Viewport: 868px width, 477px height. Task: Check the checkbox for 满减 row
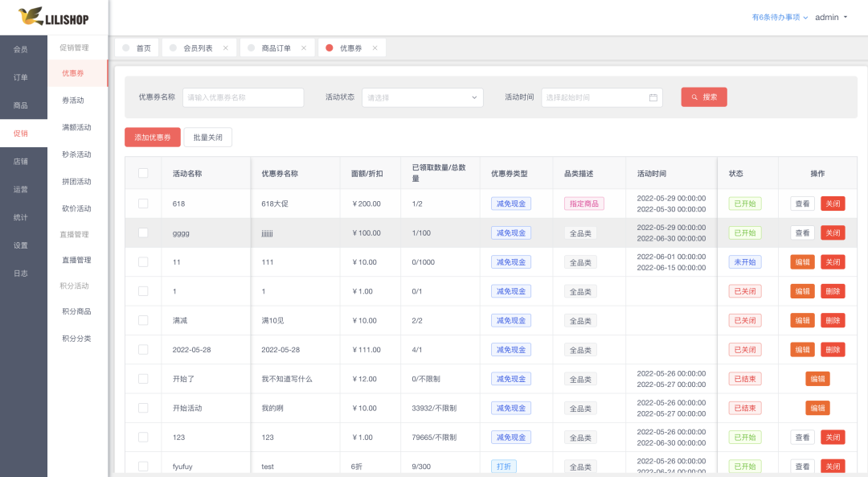143,320
